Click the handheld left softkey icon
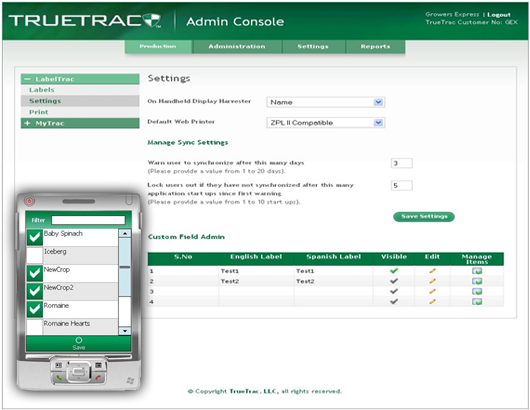The height and width of the screenshot is (410, 530). tap(59, 365)
